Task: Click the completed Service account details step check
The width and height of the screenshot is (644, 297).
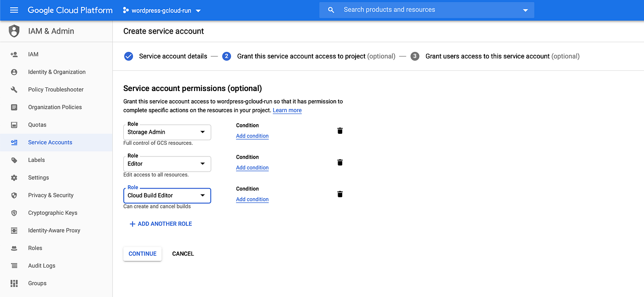Action: coord(128,56)
